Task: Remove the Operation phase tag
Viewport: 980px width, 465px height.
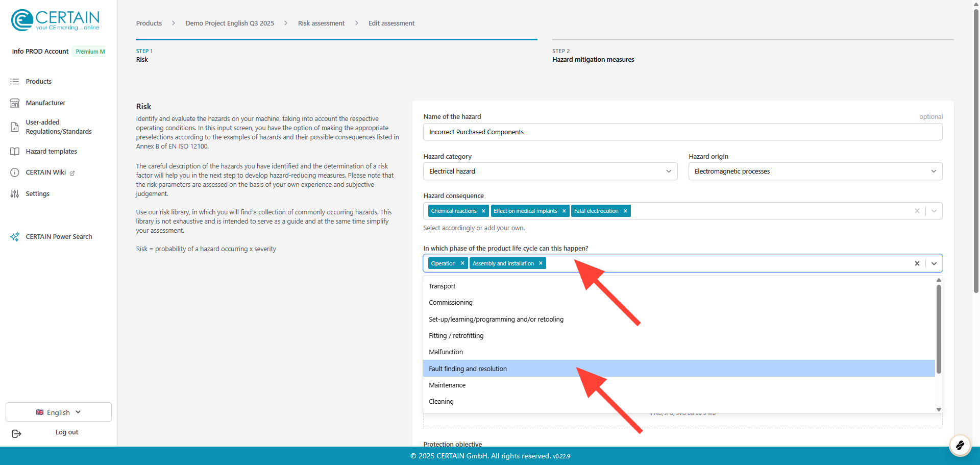Action: [x=462, y=263]
